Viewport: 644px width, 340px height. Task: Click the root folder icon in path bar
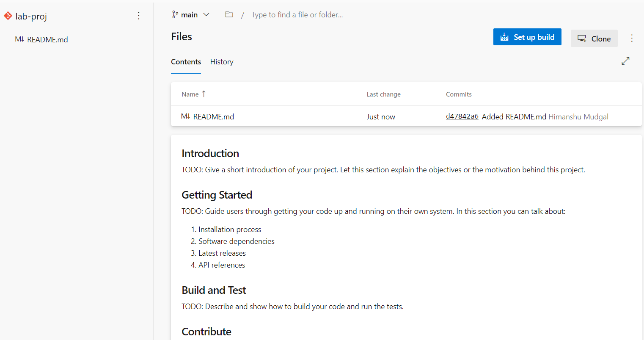[x=229, y=14]
